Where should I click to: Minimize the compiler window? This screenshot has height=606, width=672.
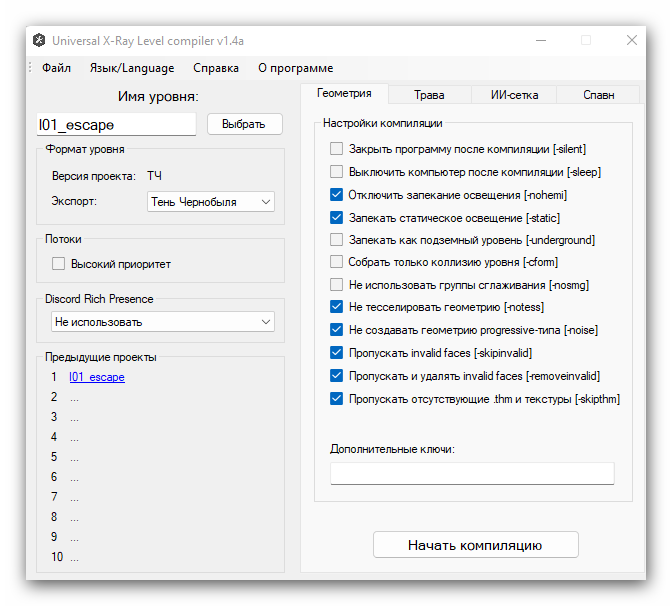pos(539,40)
